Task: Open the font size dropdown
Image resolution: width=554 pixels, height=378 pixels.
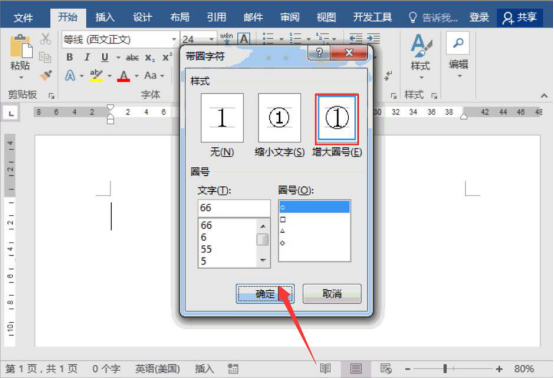Action: pyautogui.click(x=211, y=39)
